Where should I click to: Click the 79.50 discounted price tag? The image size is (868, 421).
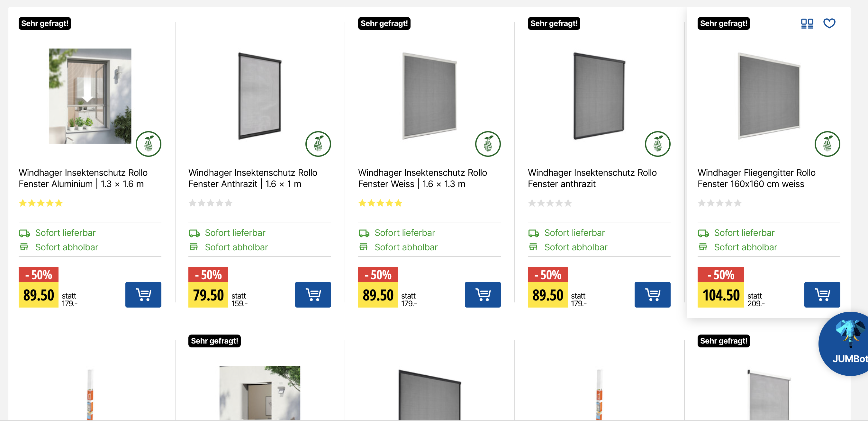[x=208, y=295]
